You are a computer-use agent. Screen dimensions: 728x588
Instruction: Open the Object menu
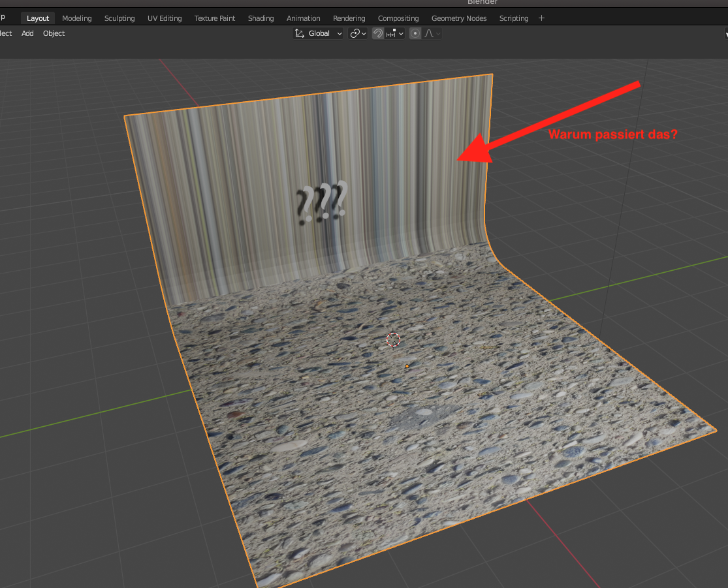click(54, 33)
